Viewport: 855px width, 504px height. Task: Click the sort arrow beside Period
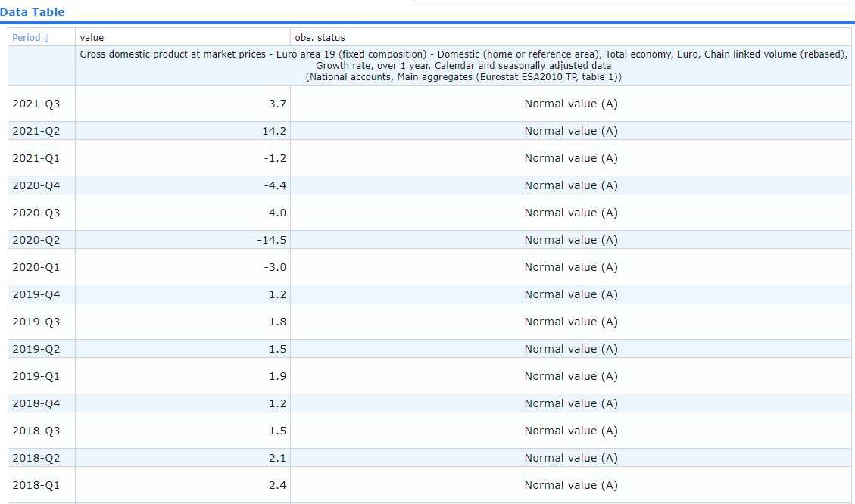[47, 38]
